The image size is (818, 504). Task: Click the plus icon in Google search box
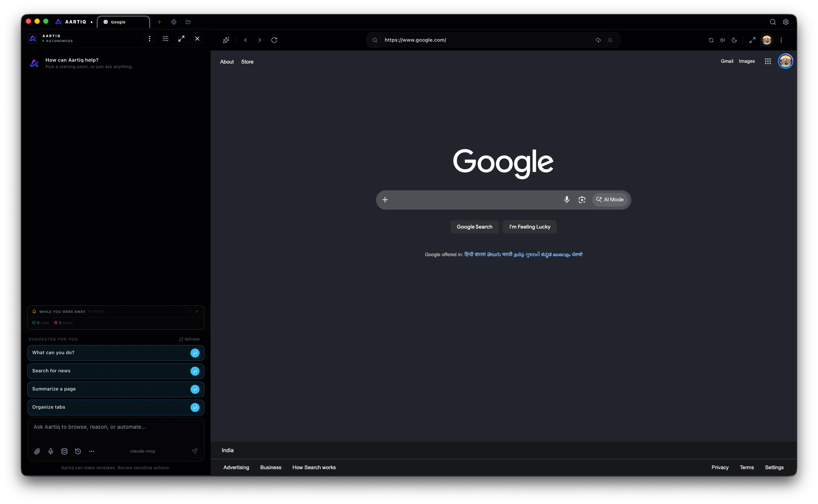(385, 200)
